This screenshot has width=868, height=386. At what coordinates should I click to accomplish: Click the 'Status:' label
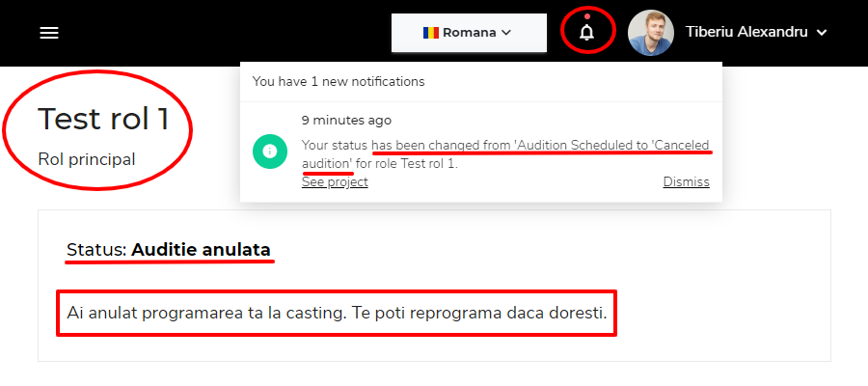coord(96,250)
